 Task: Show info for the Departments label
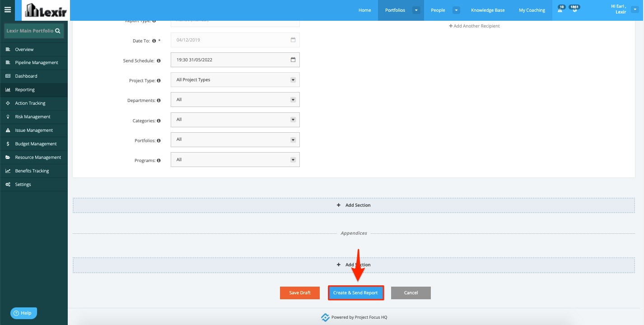tap(159, 101)
